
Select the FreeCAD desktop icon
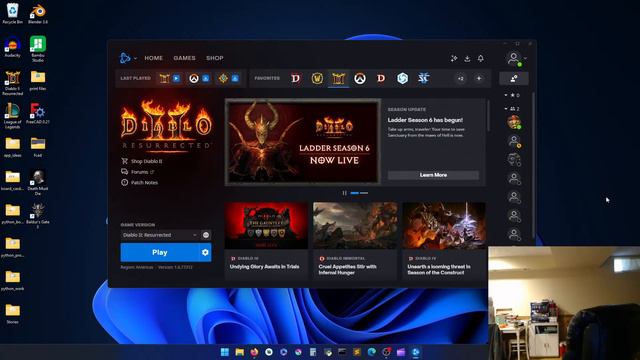point(38,113)
